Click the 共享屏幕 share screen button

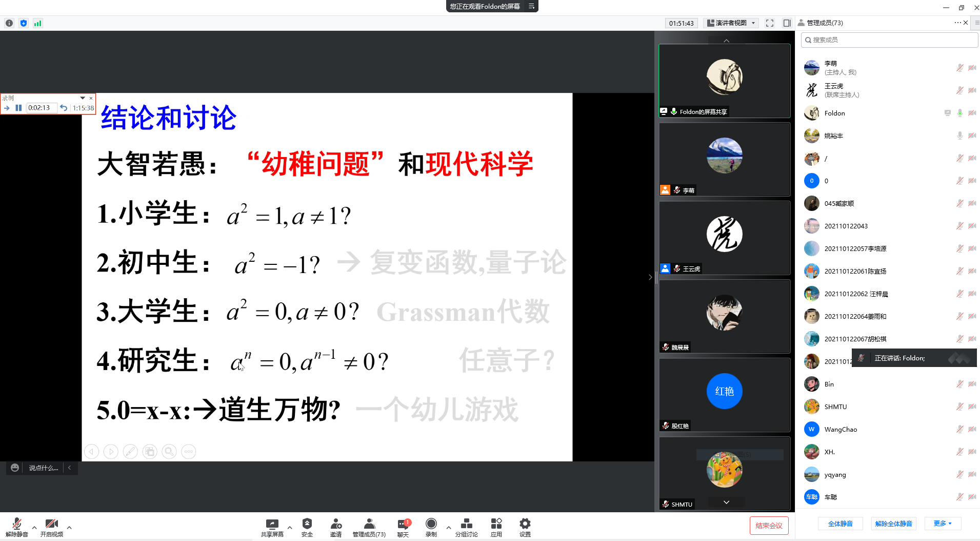272,527
